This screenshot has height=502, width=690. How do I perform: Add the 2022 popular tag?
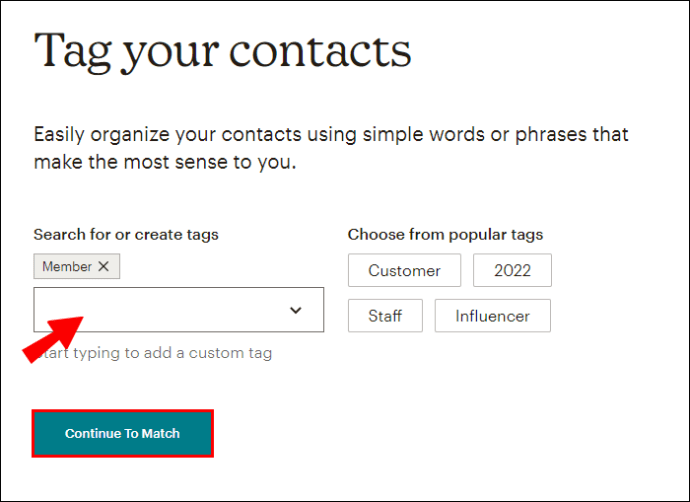tap(512, 270)
